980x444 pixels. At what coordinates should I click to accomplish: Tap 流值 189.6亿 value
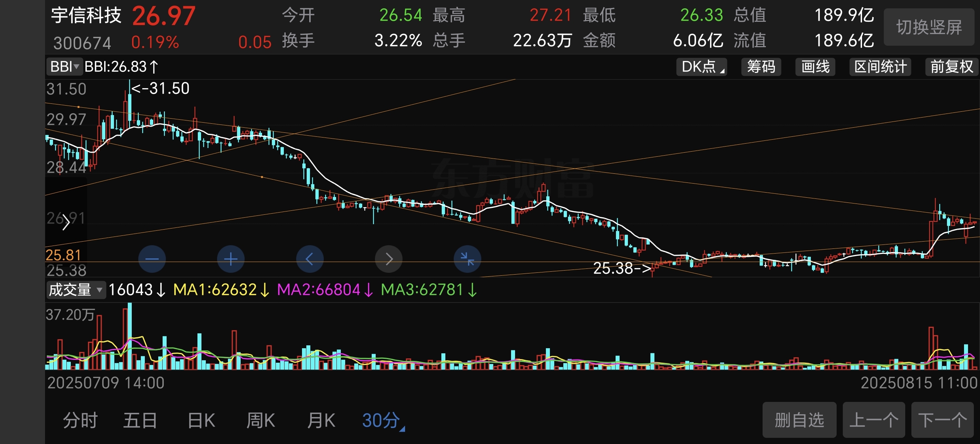[844, 40]
